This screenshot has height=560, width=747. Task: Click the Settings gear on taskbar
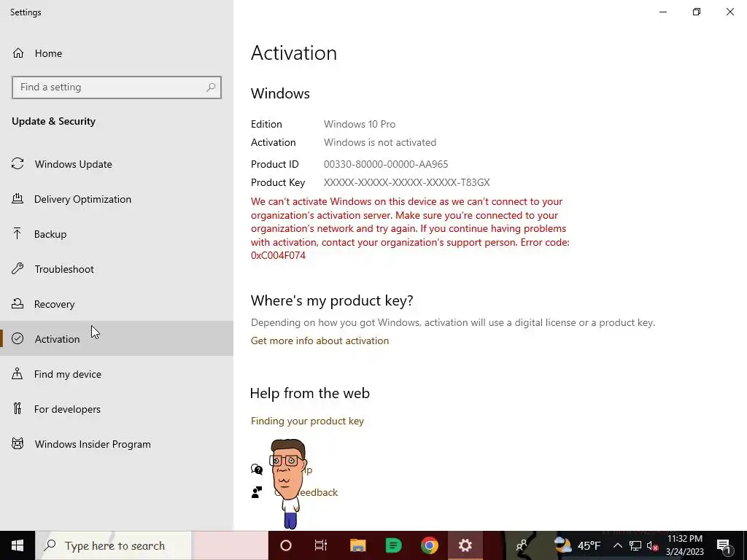tap(465, 545)
